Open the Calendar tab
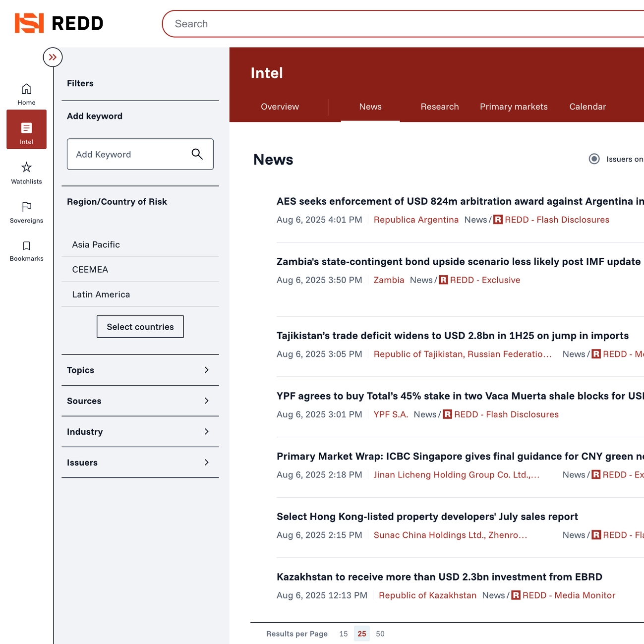Viewport: 644px width, 644px height. point(587,106)
